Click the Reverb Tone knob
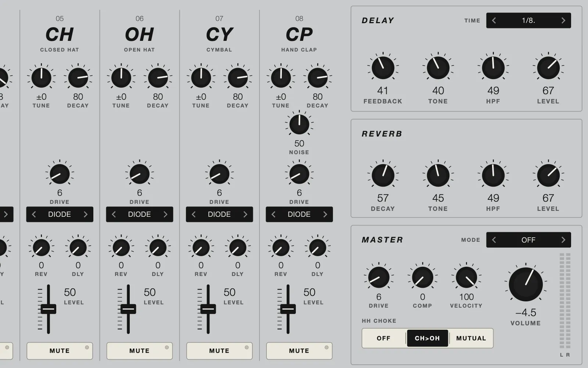The width and height of the screenshot is (588, 368). (438, 175)
